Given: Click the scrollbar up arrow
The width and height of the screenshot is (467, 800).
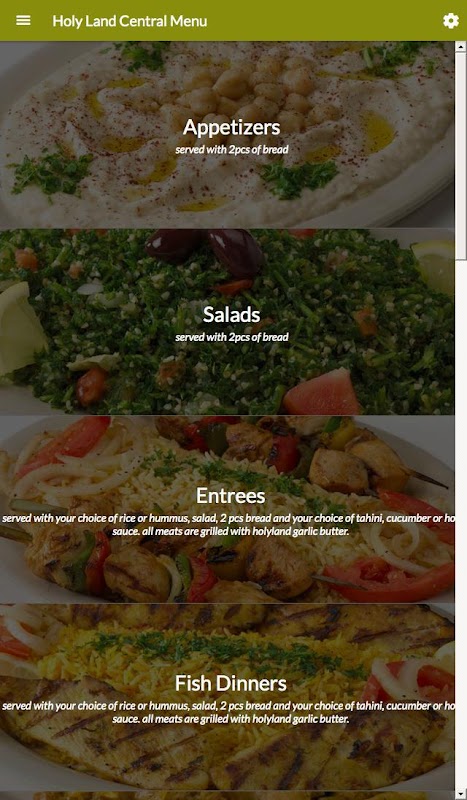Looking at the screenshot, I should coord(460,46).
